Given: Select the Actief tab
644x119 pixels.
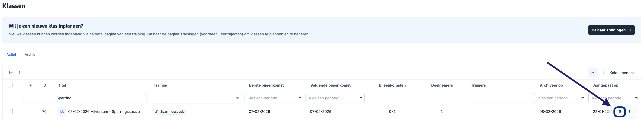Looking at the screenshot, I should (x=11, y=55).
